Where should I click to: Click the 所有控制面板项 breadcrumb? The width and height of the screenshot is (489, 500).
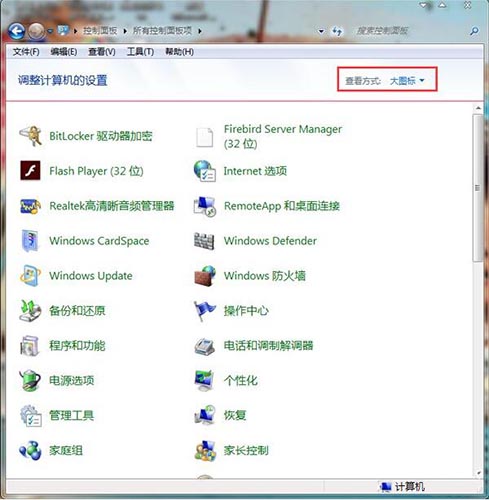tap(162, 31)
